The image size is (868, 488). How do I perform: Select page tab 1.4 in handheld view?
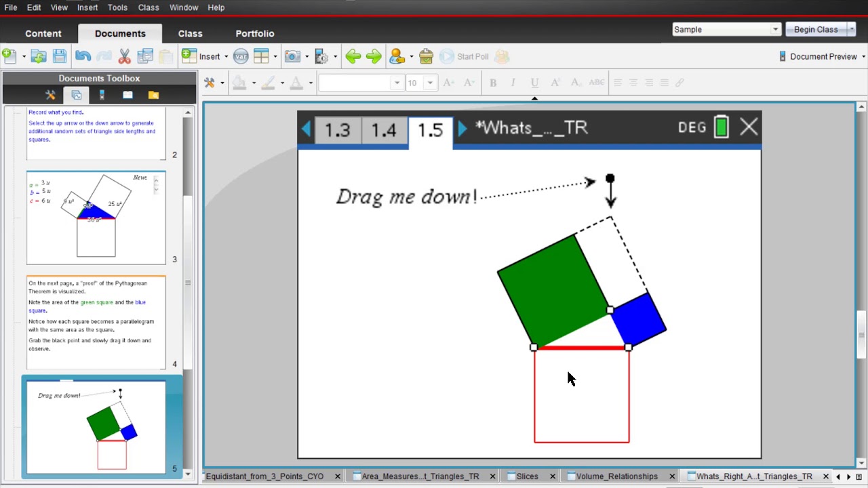coord(383,129)
